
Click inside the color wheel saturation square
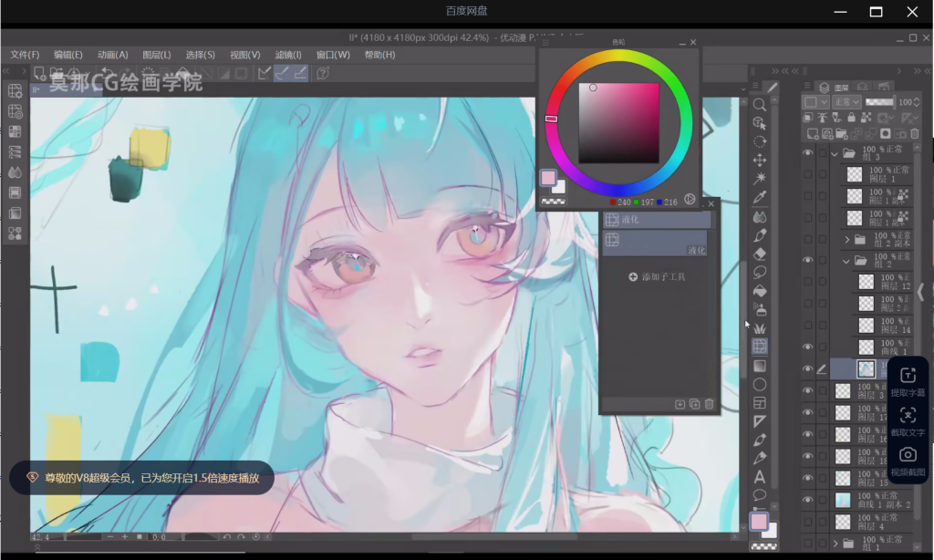pos(618,123)
